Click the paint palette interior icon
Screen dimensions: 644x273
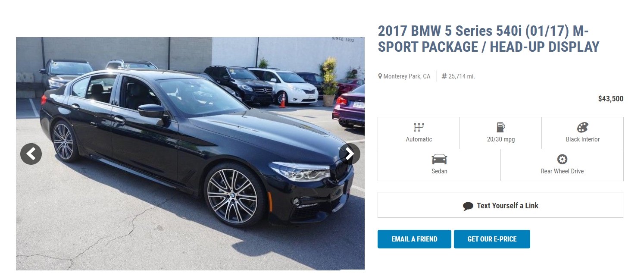(x=583, y=127)
